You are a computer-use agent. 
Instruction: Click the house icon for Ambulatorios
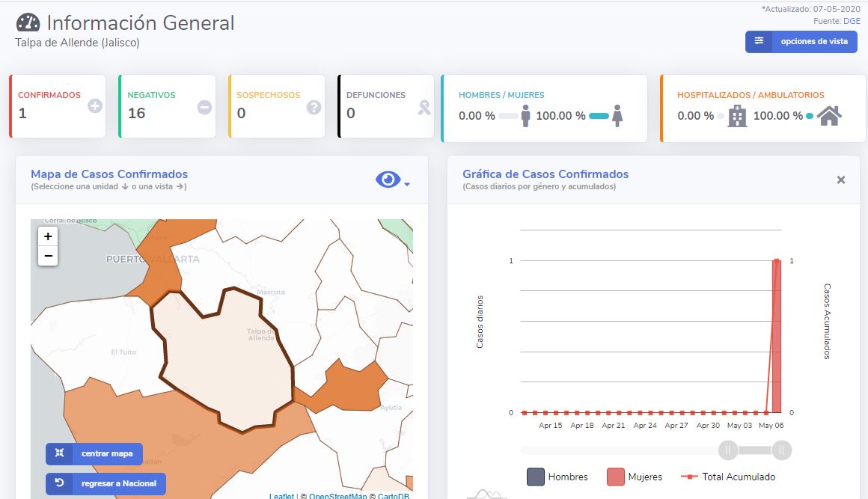[x=829, y=116]
